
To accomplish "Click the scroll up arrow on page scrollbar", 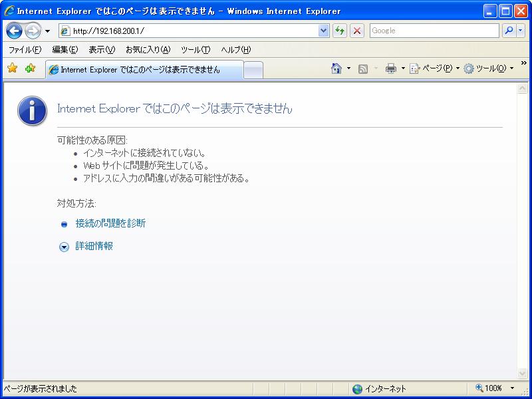I will coord(522,88).
